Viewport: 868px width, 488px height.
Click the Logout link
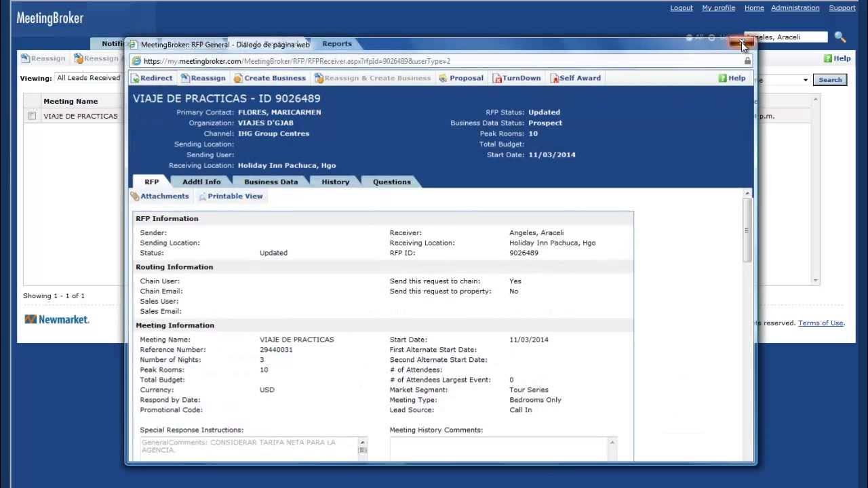[682, 8]
